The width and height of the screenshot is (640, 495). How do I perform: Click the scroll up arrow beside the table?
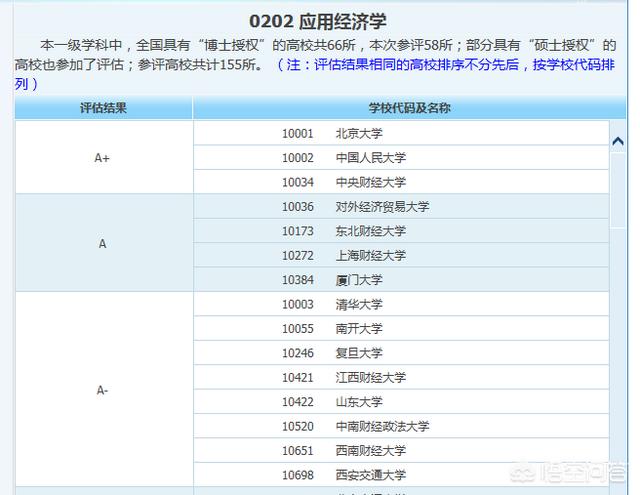coord(618,142)
